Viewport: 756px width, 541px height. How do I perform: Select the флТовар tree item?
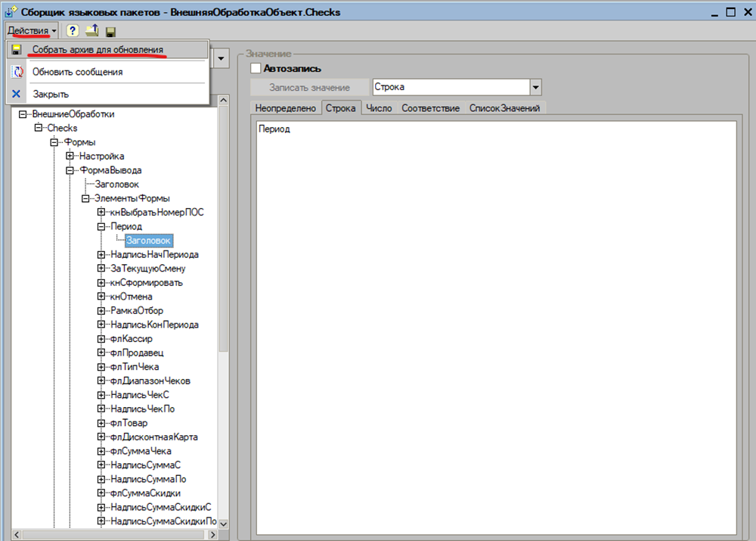(129, 423)
